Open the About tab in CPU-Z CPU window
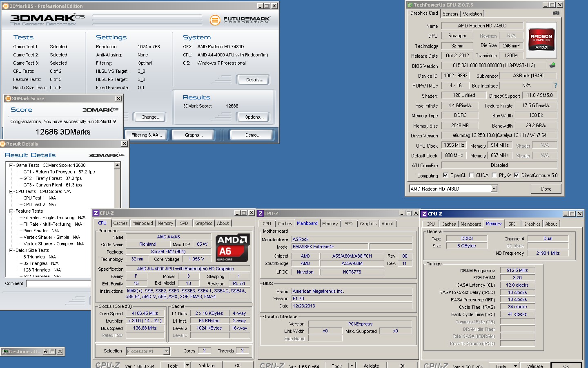Image resolution: width=588 pixels, height=368 pixels. [x=223, y=223]
